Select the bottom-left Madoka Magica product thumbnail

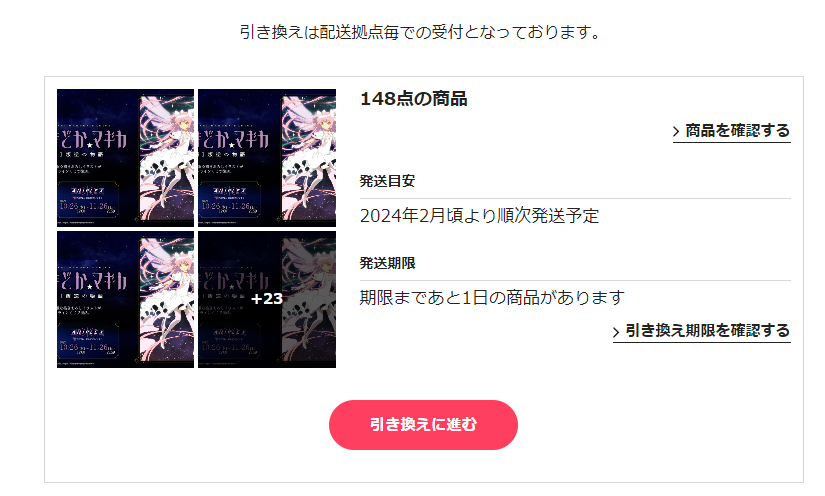pyautogui.click(x=125, y=299)
